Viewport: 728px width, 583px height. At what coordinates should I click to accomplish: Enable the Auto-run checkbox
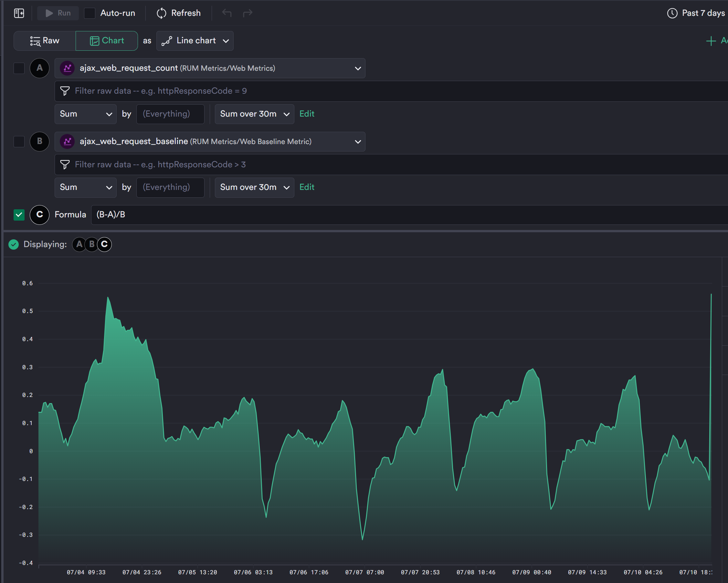[x=90, y=13]
